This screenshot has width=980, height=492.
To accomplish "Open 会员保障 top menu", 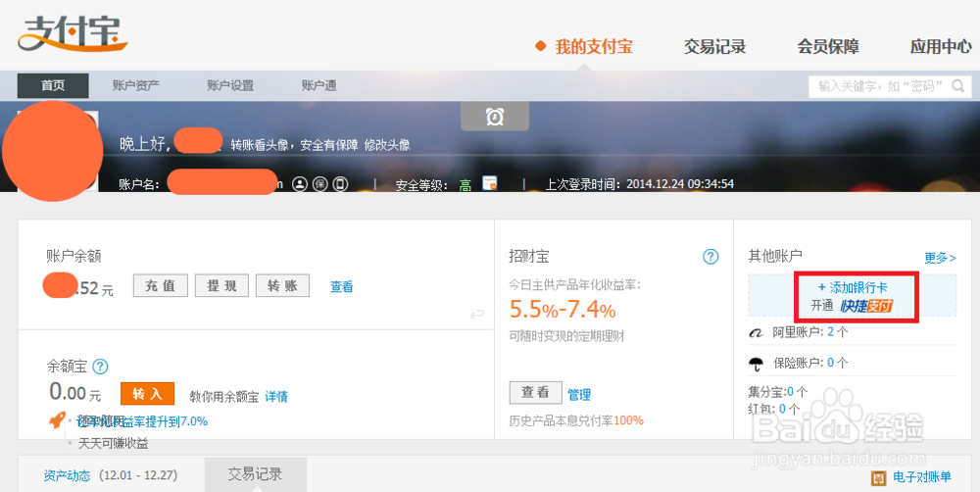I will 828,46.
